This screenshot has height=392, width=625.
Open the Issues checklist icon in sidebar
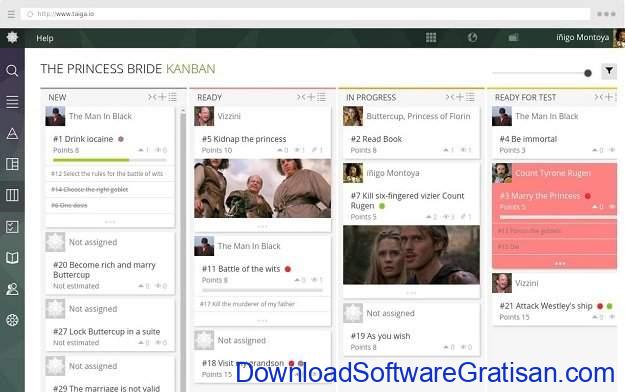coord(12,227)
